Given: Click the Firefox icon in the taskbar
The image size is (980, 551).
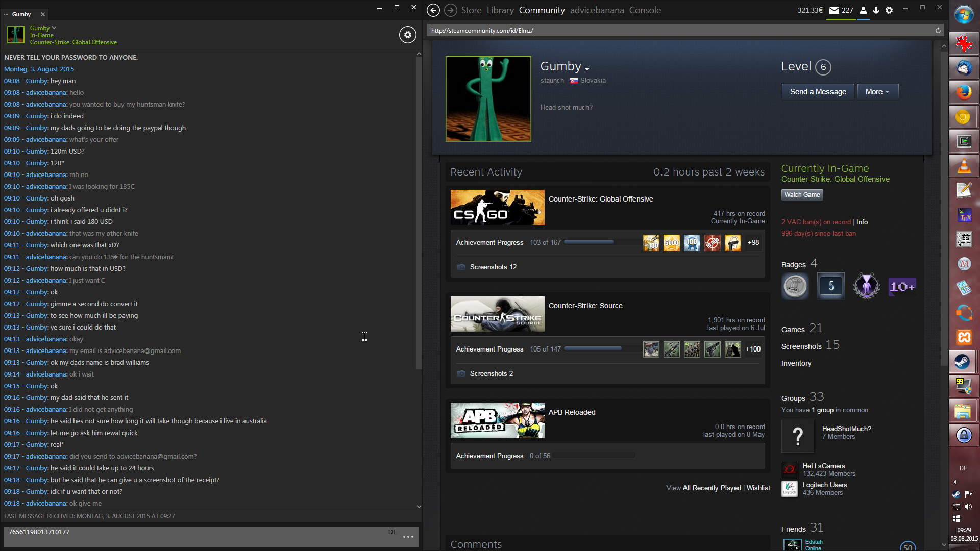Looking at the screenshot, I should pyautogui.click(x=964, y=92).
